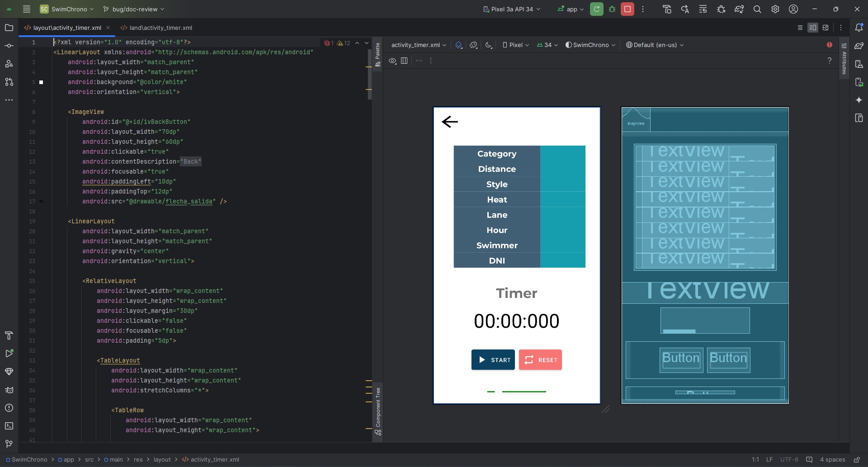This screenshot has height=467, width=868.
Task: Toggle the Attributes side panel
Action: [x=844, y=59]
